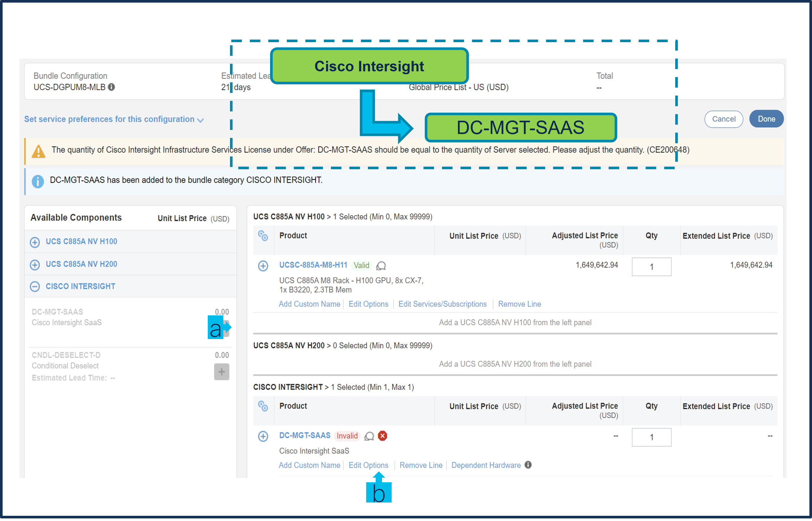Click comment bubble icon beside UCSC-885A-M8-H11
Viewport: 812px width, 521px height.
coord(381,266)
